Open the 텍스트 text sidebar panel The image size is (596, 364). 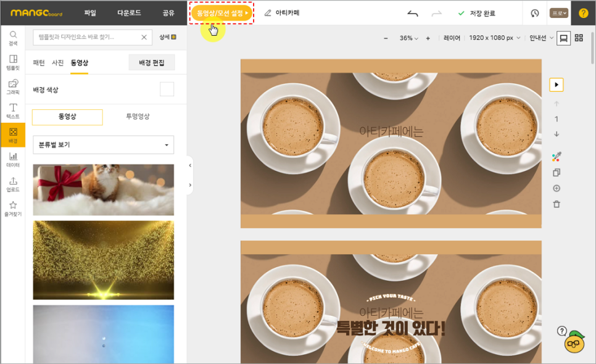(13, 111)
